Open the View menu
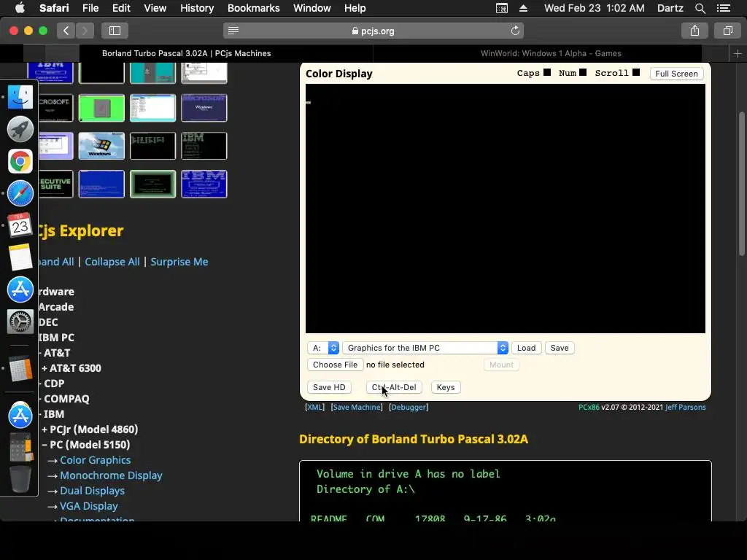 point(155,8)
